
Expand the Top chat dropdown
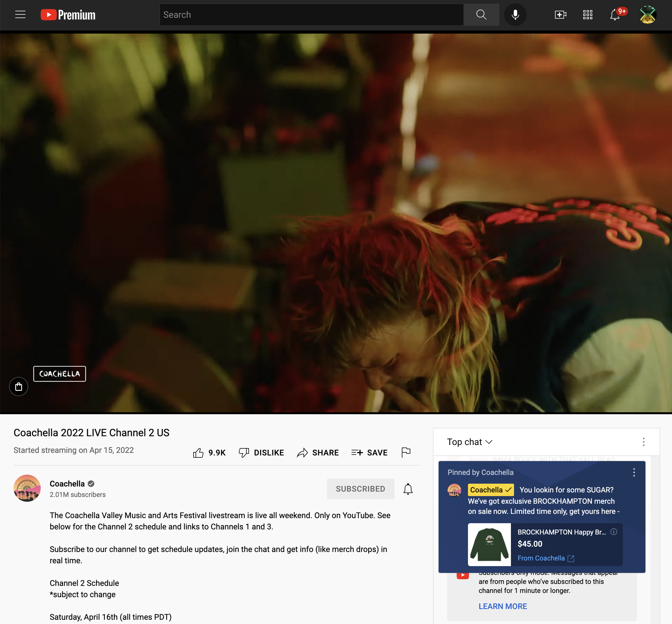[469, 442]
